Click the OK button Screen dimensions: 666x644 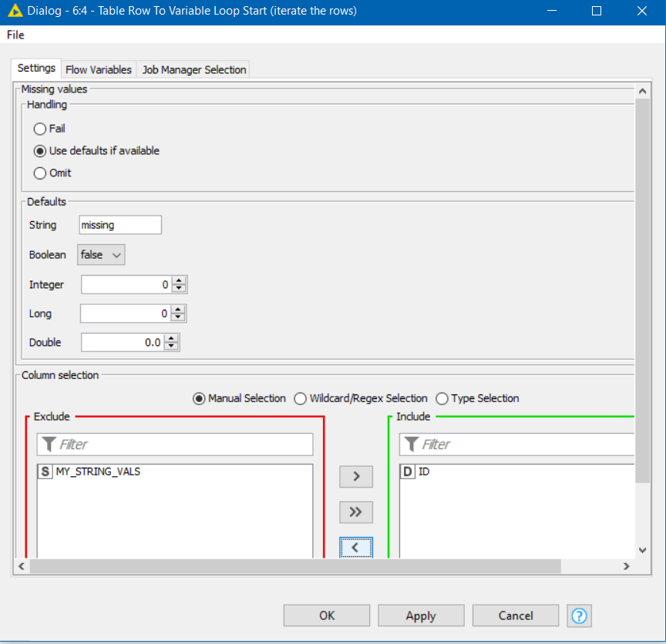pos(327,615)
